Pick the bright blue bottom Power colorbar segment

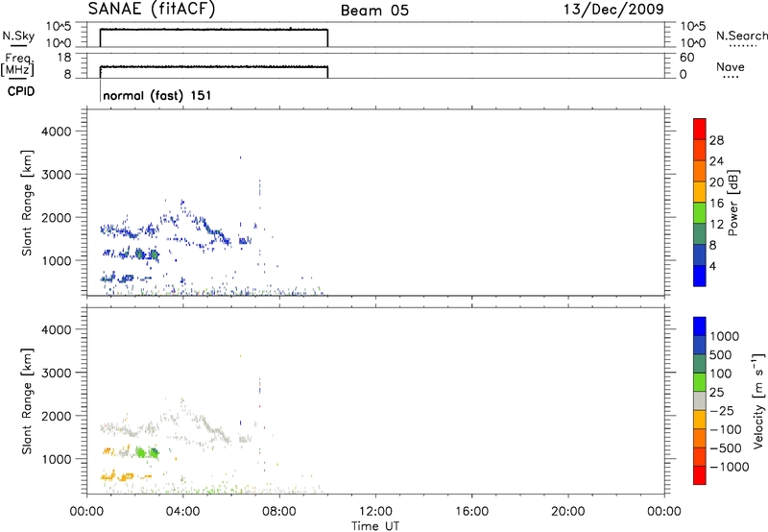[x=700, y=276]
